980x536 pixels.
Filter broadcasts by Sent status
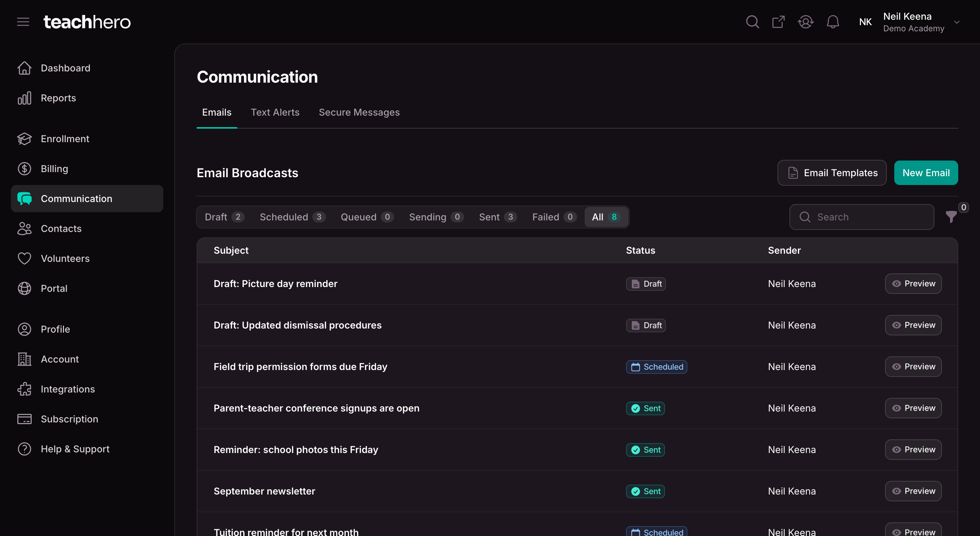(497, 217)
